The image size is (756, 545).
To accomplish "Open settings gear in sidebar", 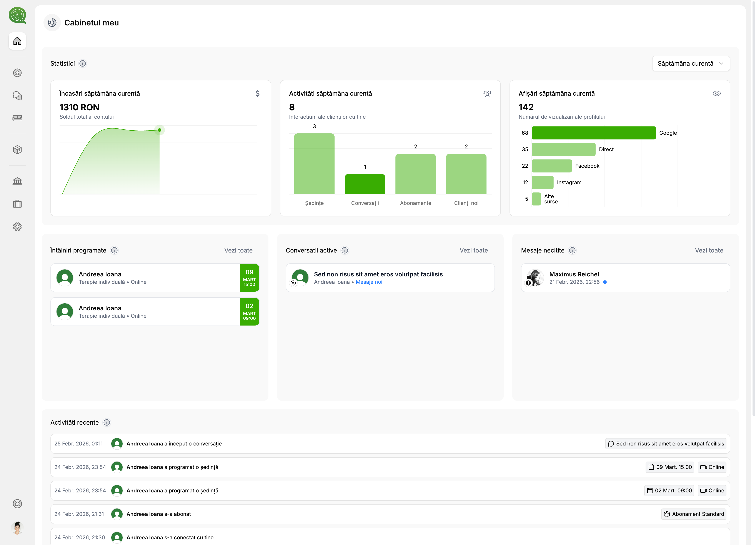I will click(x=17, y=227).
